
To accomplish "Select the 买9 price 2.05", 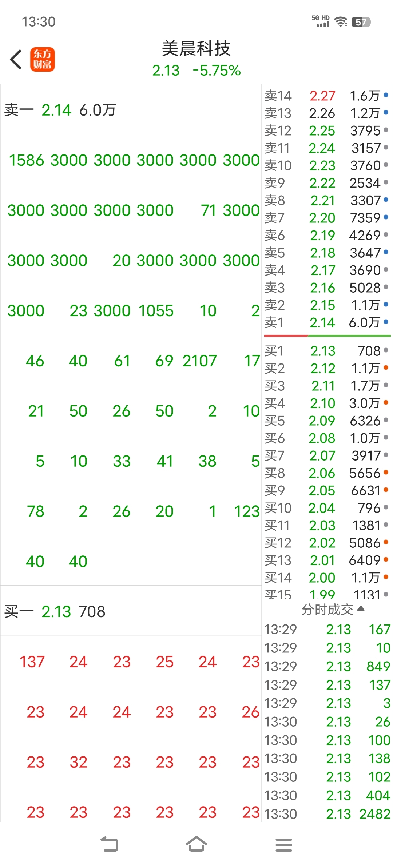I will pyautogui.click(x=322, y=491).
